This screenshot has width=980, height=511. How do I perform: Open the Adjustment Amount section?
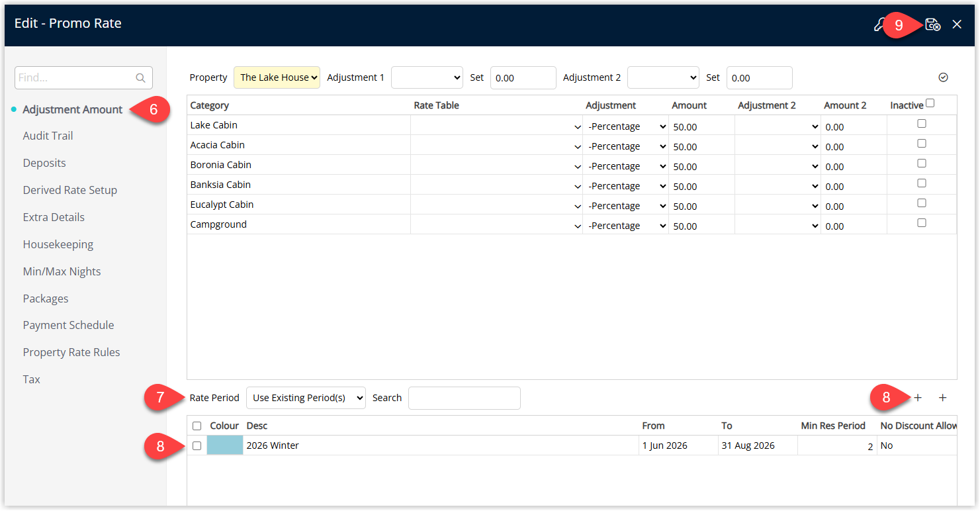pos(73,109)
